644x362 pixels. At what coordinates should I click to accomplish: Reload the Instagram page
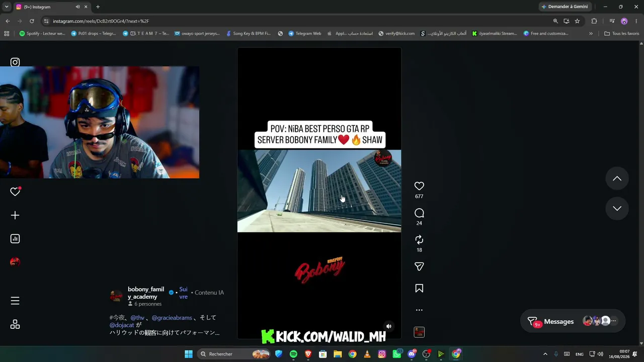point(32,21)
